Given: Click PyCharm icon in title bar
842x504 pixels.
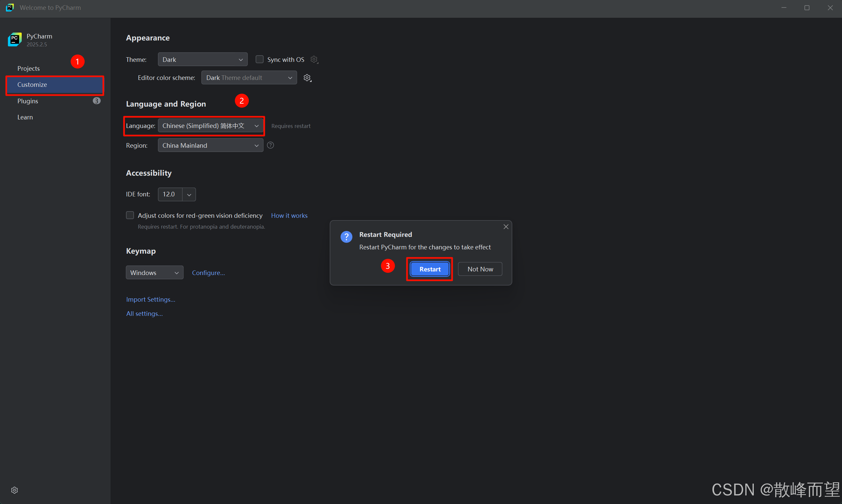Looking at the screenshot, I should click(x=10, y=8).
